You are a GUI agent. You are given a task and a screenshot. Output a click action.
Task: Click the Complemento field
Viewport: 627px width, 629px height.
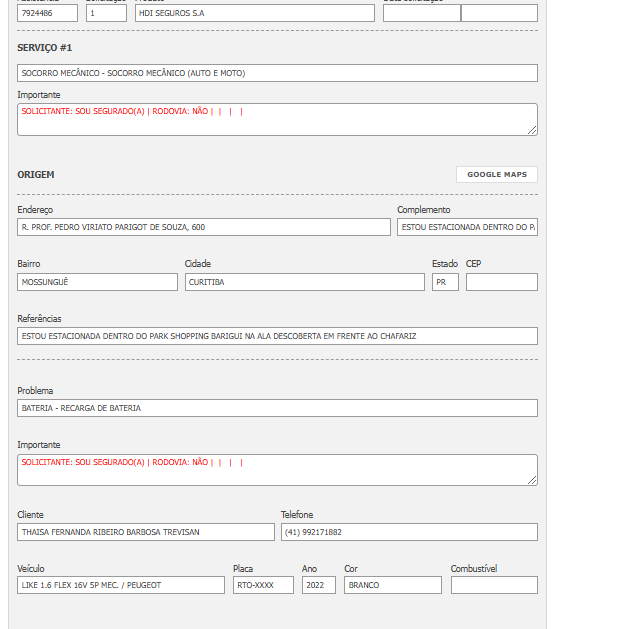tap(467, 227)
